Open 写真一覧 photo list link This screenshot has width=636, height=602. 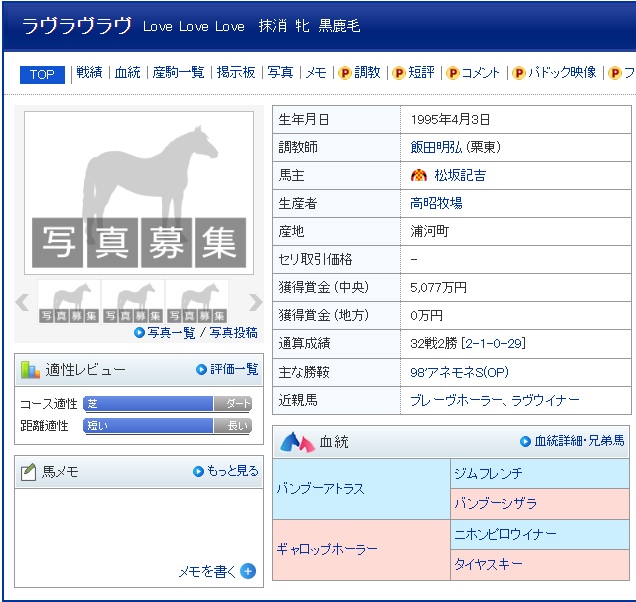[x=171, y=333]
